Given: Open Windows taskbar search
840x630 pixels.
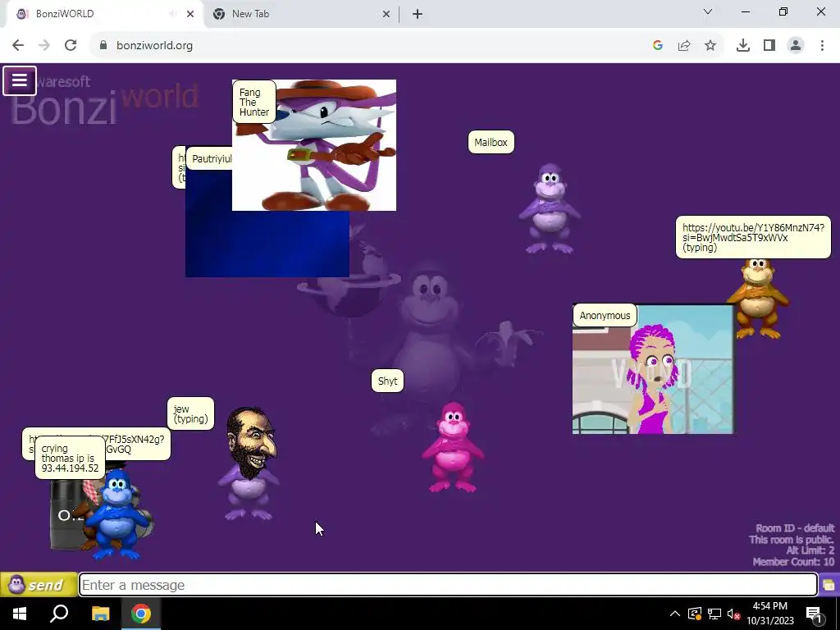Looking at the screenshot, I should pos(59,614).
